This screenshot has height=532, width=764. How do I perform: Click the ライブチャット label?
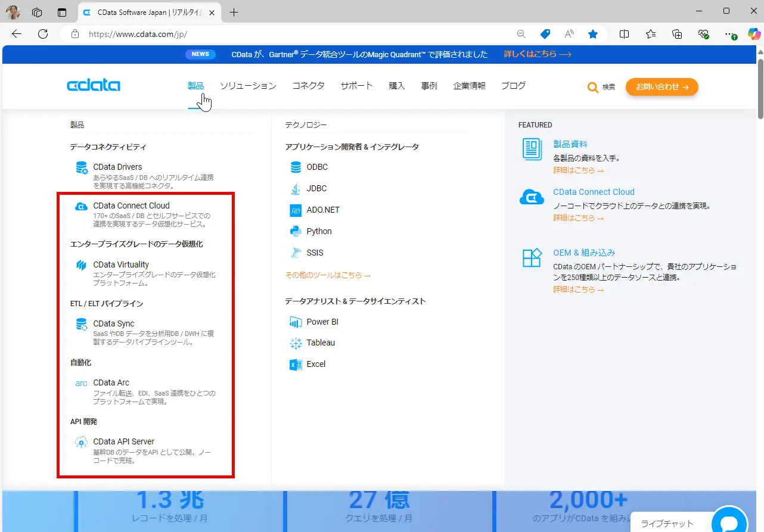[667, 524]
